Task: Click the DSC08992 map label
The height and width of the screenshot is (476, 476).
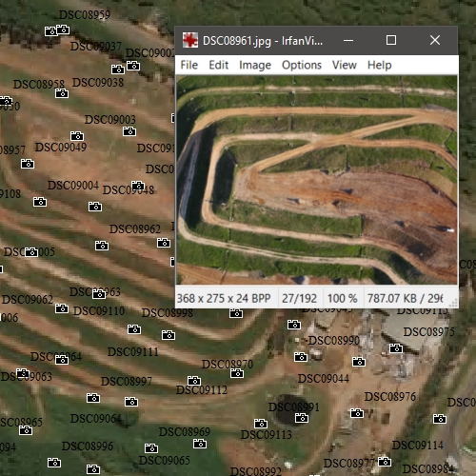Action: pos(256,471)
